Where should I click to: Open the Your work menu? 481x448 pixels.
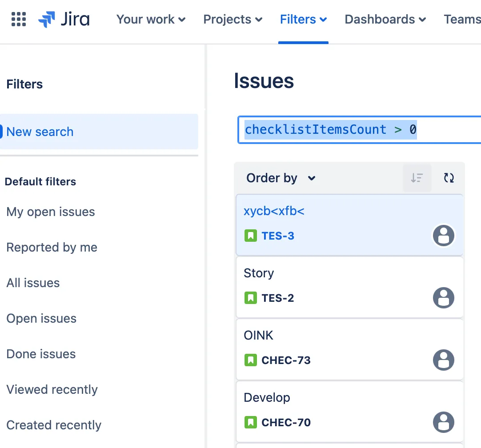[x=151, y=19]
